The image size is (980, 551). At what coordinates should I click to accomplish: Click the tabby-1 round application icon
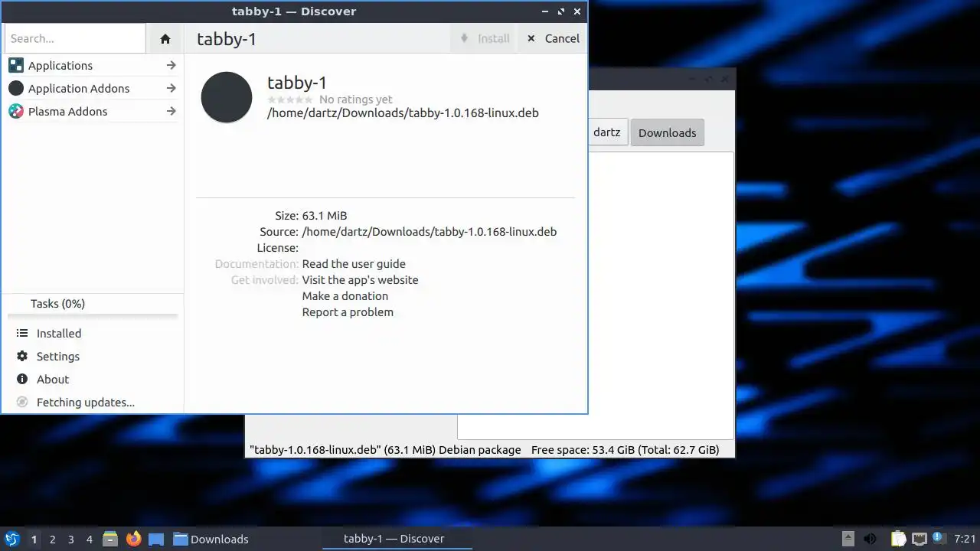pyautogui.click(x=227, y=97)
